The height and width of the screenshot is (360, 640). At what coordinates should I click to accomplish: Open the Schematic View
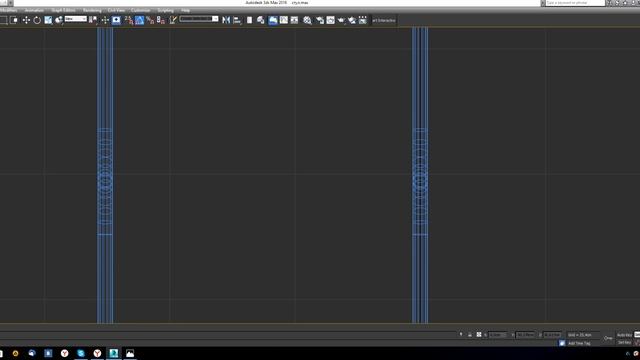(294, 20)
